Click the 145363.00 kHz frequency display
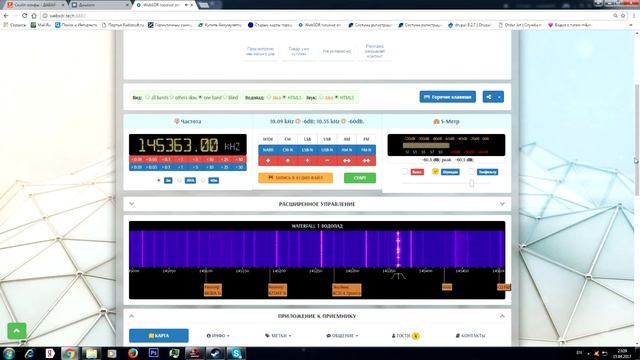Screen dimensions: 640x360 pyautogui.click(x=188, y=145)
